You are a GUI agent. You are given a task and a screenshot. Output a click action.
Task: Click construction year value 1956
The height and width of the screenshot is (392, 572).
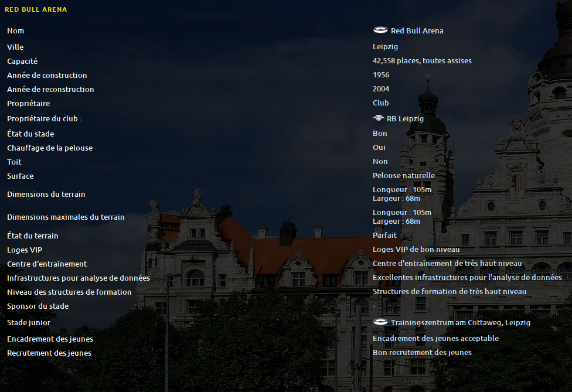point(381,75)
